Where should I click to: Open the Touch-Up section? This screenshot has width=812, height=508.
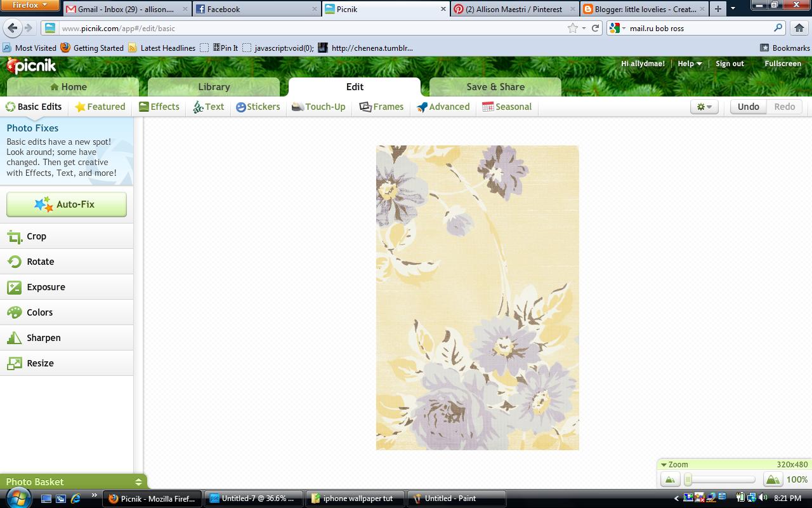[x=318, y=107]
